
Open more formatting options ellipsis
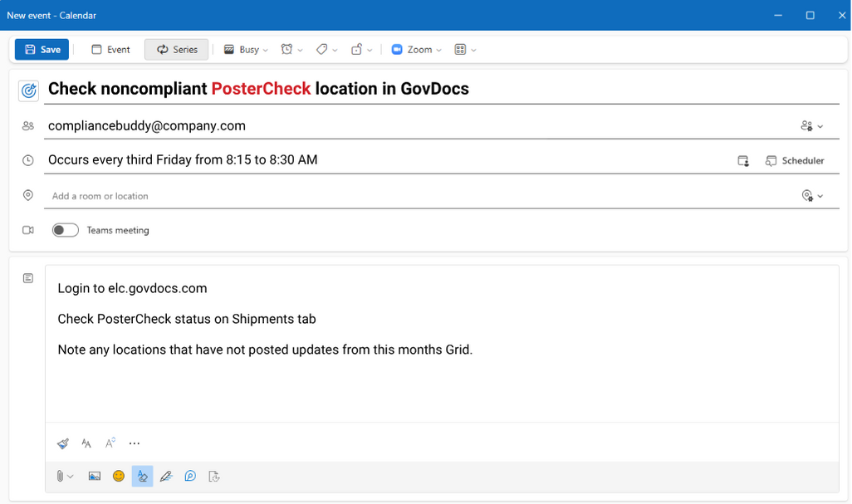coord(135,443)
